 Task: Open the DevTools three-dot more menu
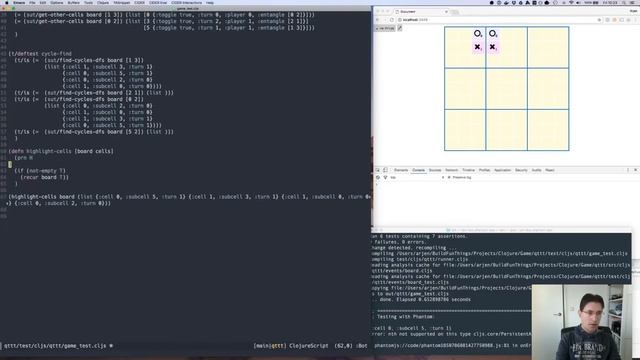(x=628, y=170)
